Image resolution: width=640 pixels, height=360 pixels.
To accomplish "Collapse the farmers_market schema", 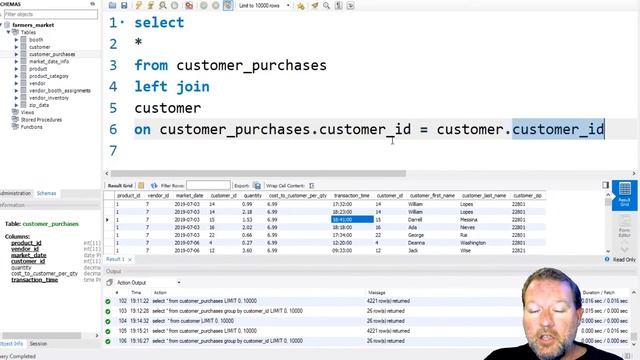I will [2, 25].
